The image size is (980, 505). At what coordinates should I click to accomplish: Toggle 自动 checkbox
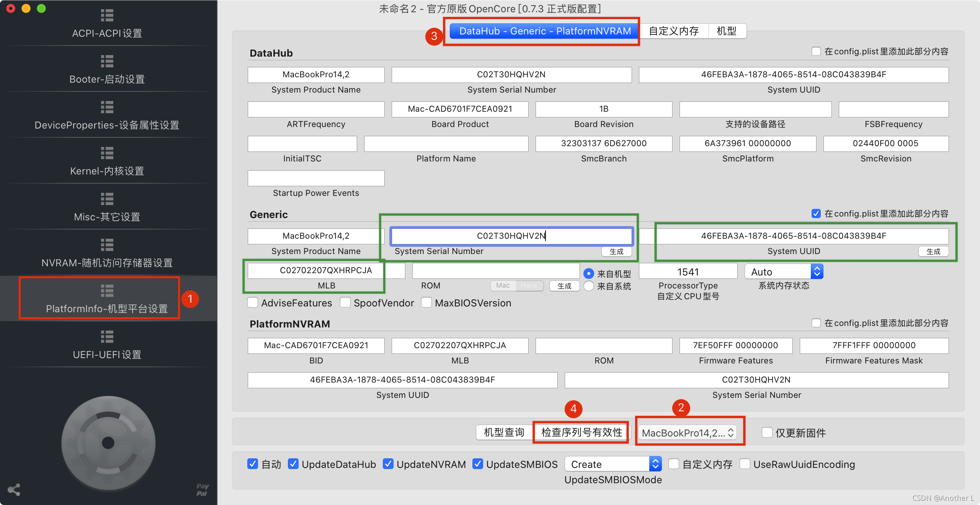pyautogui.click(x=253, y=464)
